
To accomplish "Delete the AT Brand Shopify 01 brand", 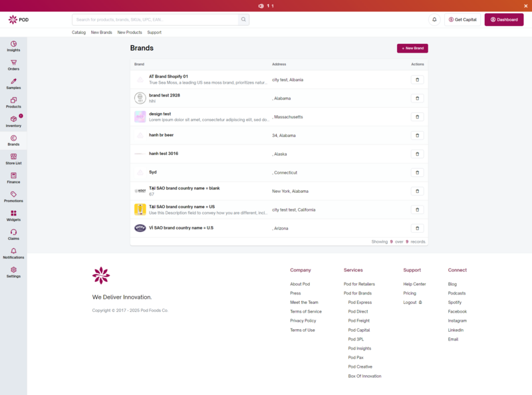I will [417, 80].
